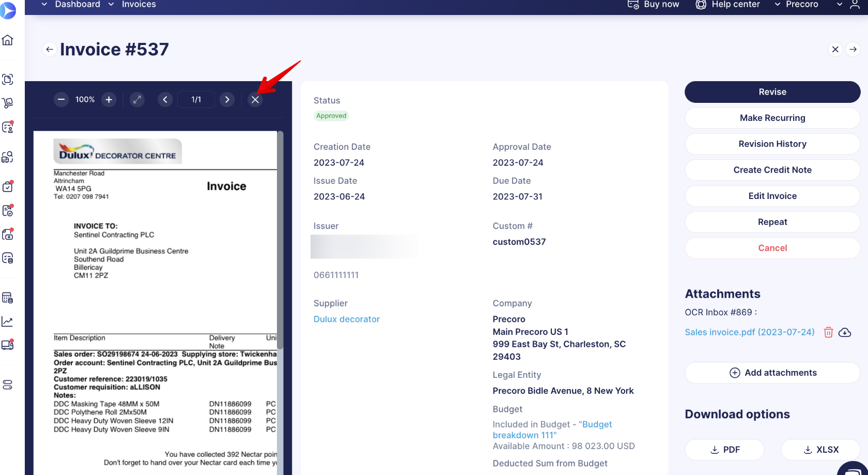The image size is (868, 475).
Task: Click the Invoice #537 heading
Action: (x=114, y=49)
